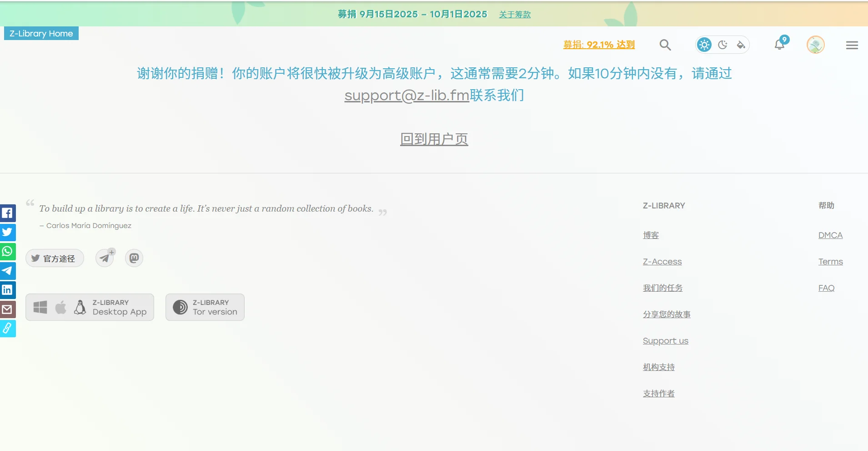Follow the 回到用户页 link
Viewport: 868px width, 451px height.
[x=434, y=139]
